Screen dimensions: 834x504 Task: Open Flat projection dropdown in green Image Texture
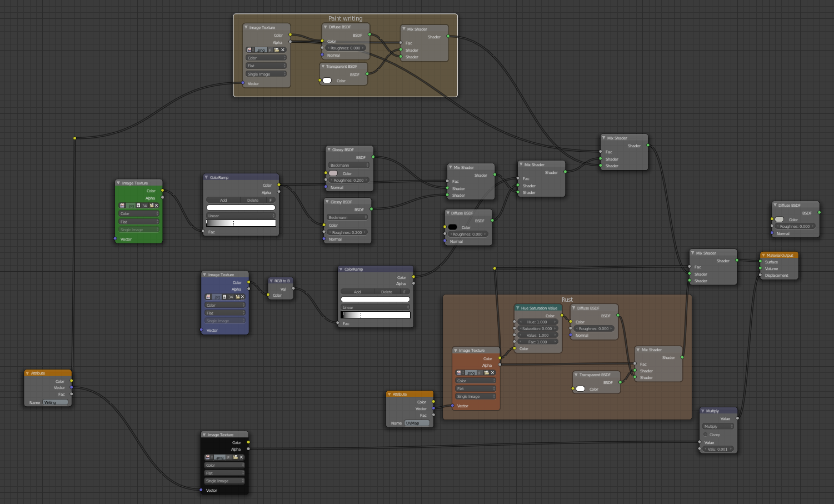pyautogui.click(x=139, y=222)
